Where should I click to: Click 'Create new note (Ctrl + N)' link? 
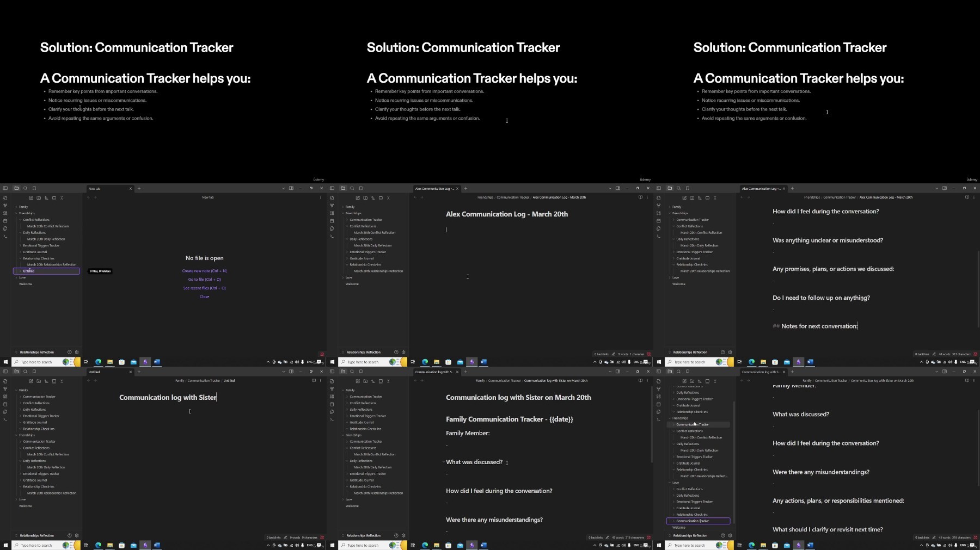coord(204,271)
